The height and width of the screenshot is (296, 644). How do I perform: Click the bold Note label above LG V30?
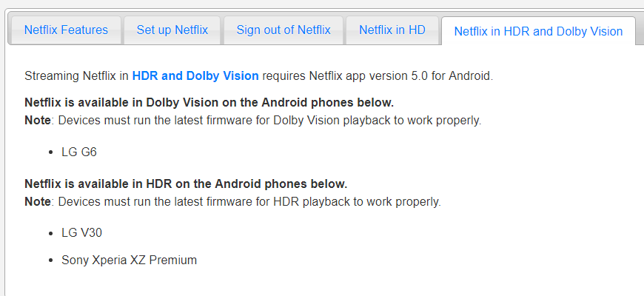pyautogui.click(x=38, y=202)
